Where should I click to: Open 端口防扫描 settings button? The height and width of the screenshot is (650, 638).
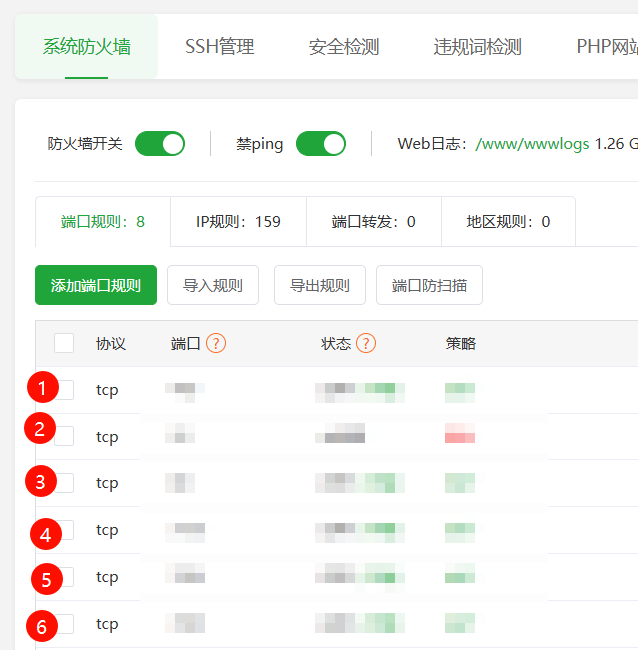[429, 285]
